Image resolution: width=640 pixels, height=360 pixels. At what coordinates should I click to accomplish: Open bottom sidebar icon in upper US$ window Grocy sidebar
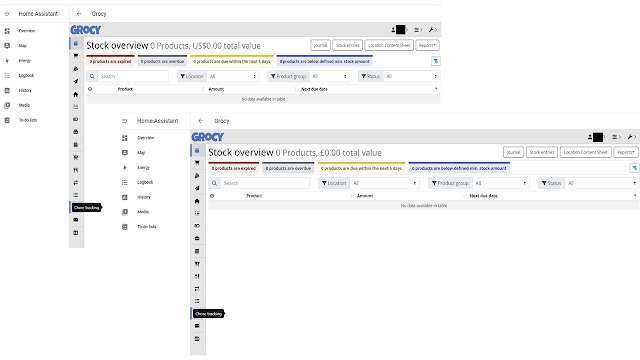[x=76, y=233]
